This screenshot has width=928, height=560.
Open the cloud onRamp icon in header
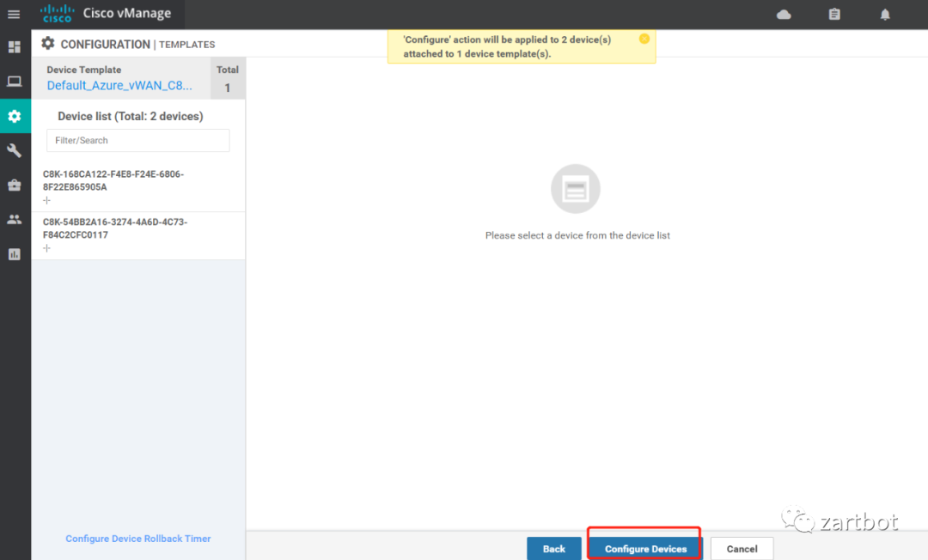(784, 15)
